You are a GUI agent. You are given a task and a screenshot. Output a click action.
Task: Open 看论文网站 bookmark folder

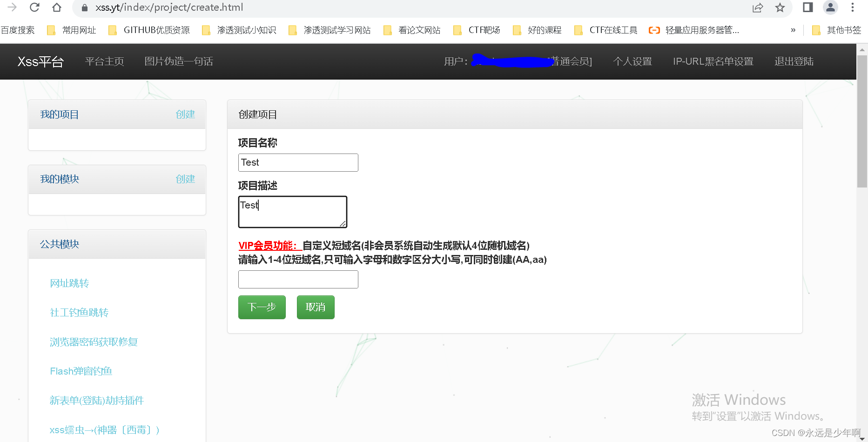point(412,30)
